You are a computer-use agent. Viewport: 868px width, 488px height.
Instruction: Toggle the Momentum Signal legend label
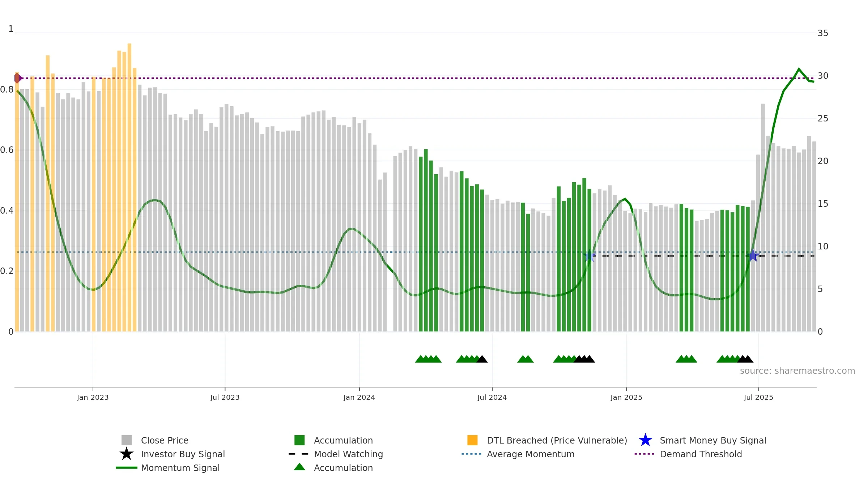click(x=180, y=468)
